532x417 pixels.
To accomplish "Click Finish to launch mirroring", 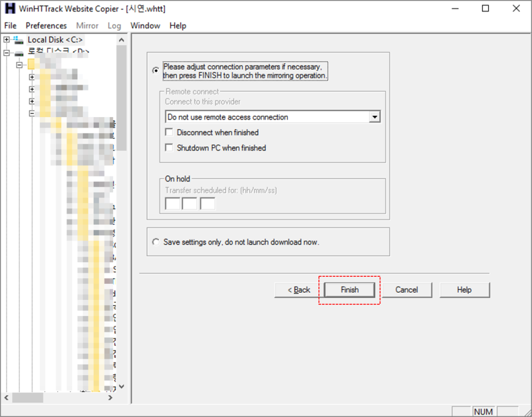I will [350, 290].
